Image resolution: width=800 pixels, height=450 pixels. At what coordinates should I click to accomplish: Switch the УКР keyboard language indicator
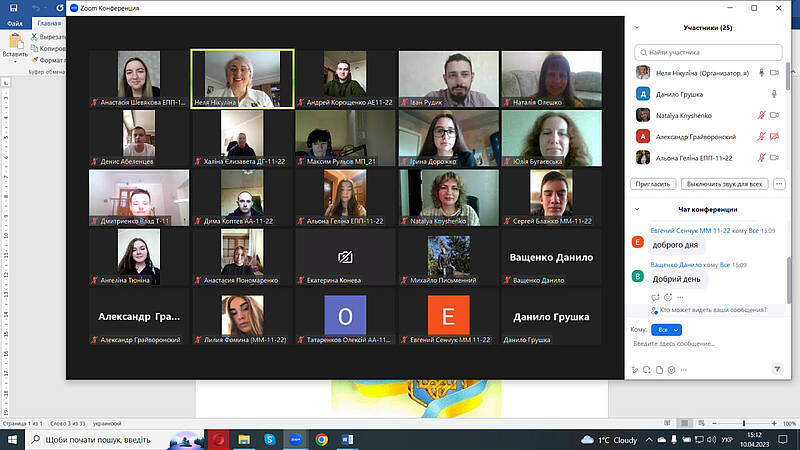[x=727, y=440]
